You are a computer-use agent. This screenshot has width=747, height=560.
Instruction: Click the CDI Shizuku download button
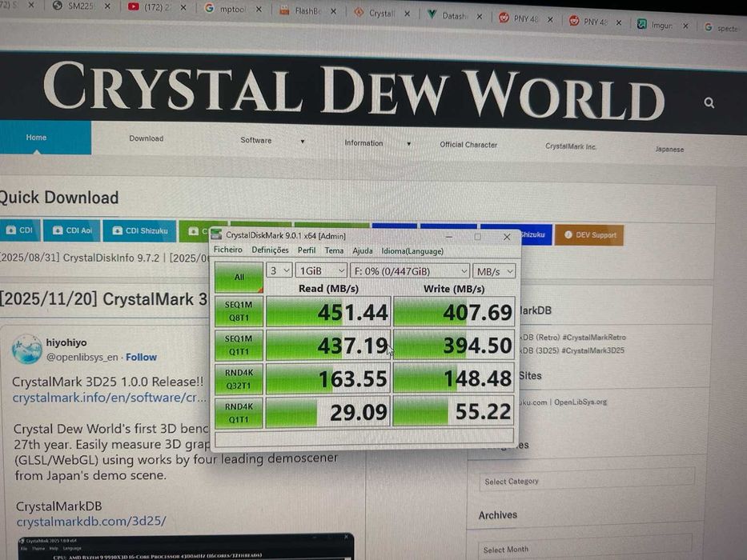139,231
